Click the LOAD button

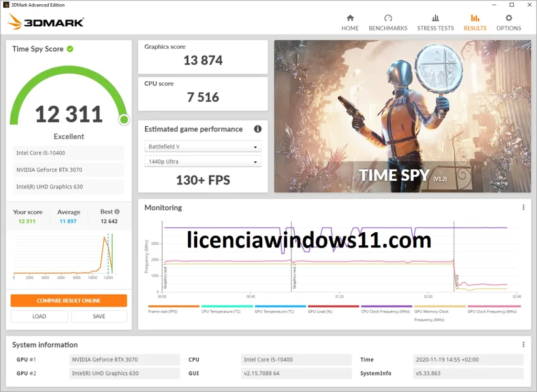tap(39, 317)
